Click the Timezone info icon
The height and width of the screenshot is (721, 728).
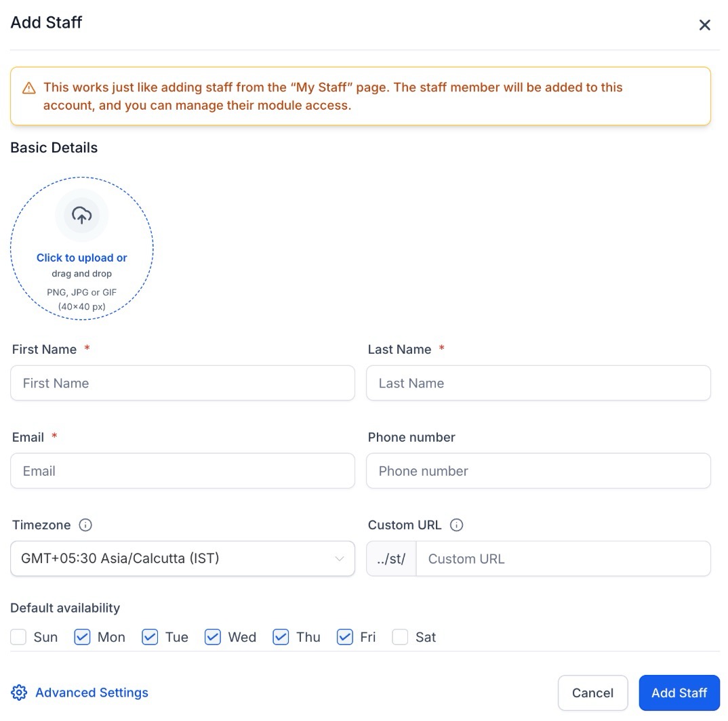[85, 525]
